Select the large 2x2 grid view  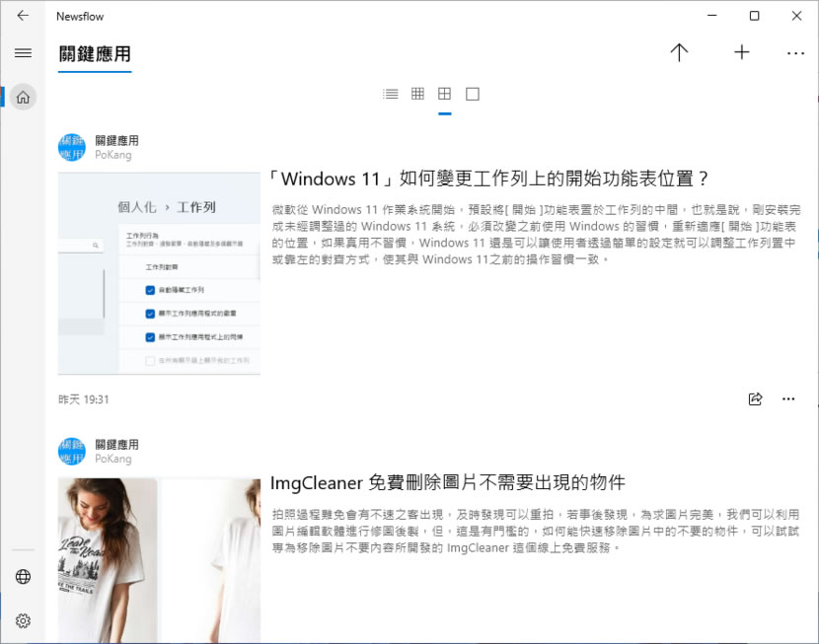click(x=445, y=94)
